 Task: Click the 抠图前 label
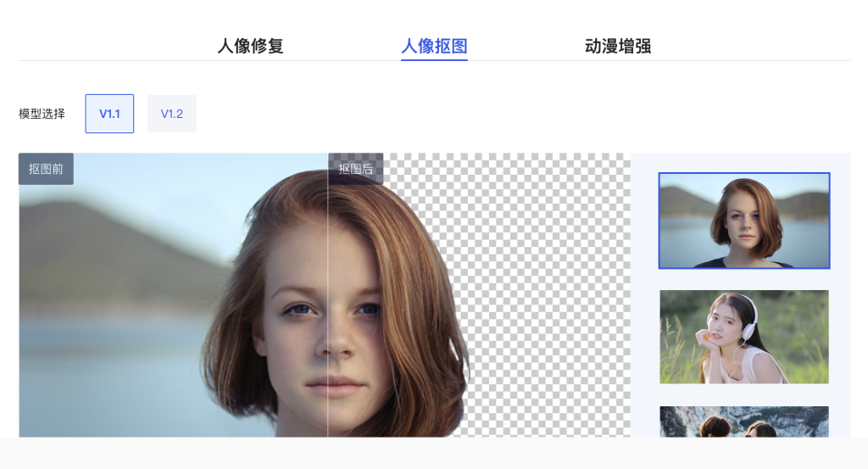pyautogui.click(x=46, y=169)
